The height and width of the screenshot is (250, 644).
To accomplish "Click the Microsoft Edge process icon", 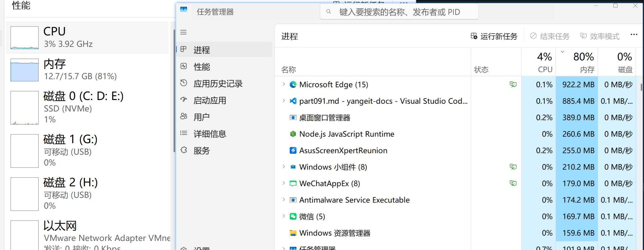I will tap(293, 84).
